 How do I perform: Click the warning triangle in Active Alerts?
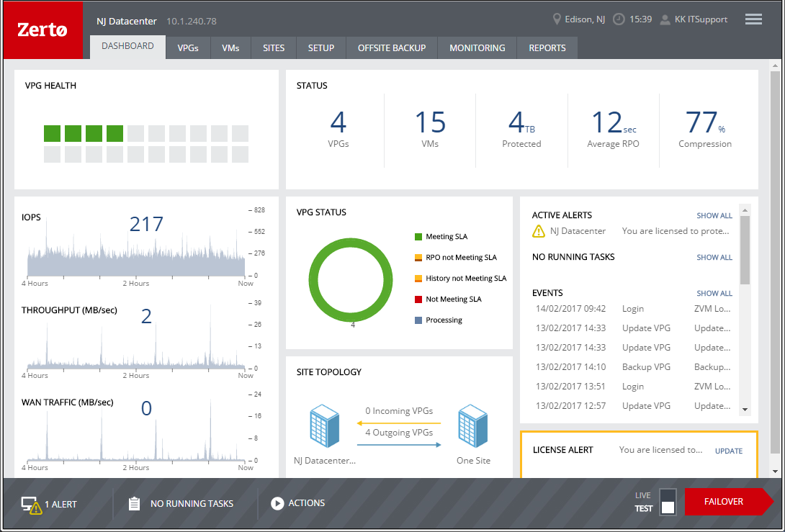pos(538,231)
